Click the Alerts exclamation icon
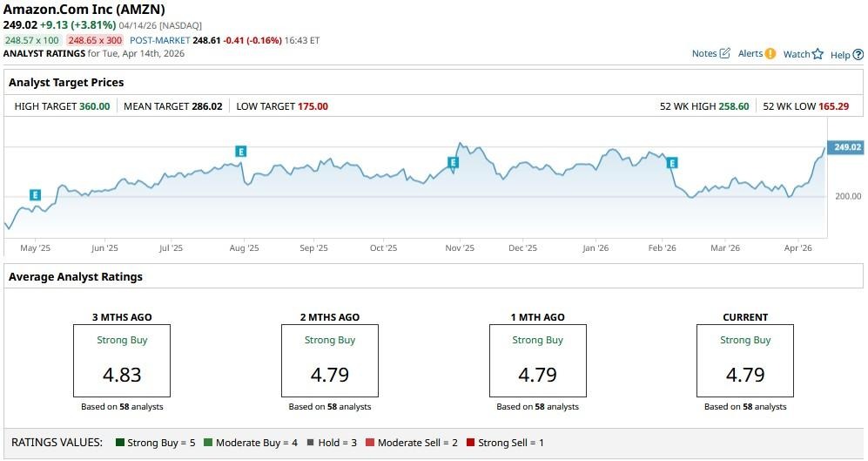868x461 pixels. click(x=770, y=54)
